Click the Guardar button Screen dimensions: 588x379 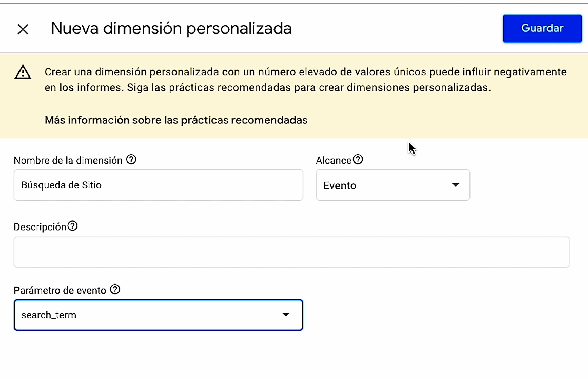click(542, 28)
